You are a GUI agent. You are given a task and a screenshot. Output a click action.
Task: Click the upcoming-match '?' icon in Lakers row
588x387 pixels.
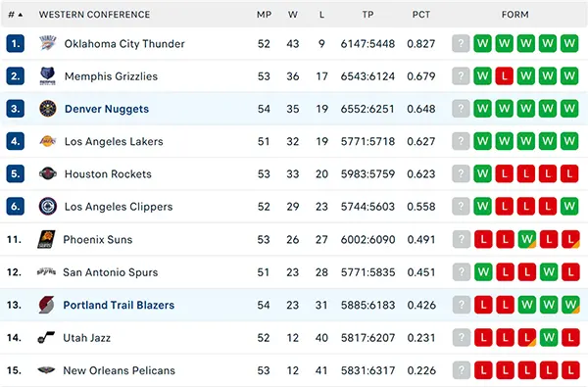(461, 141)
